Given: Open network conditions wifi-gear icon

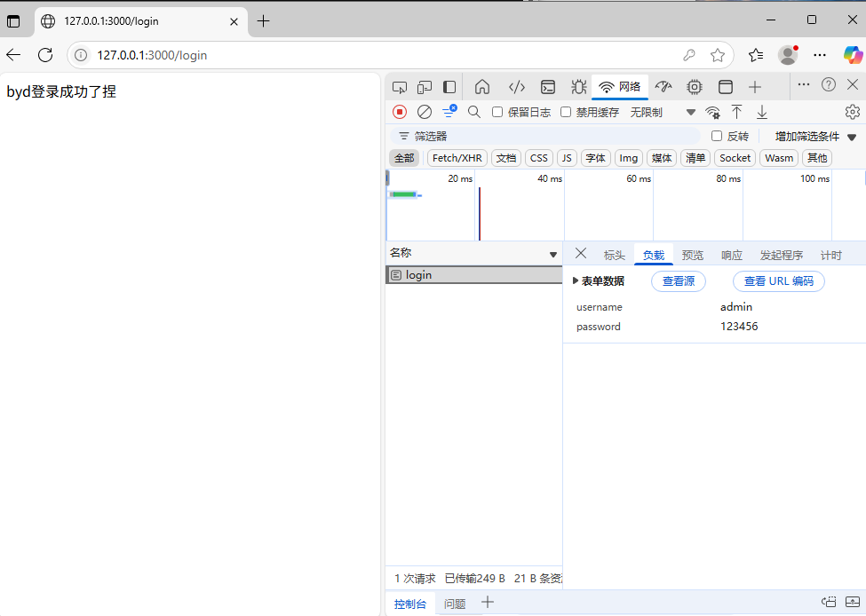Looking at the screenshot, I should coord(712,112).
